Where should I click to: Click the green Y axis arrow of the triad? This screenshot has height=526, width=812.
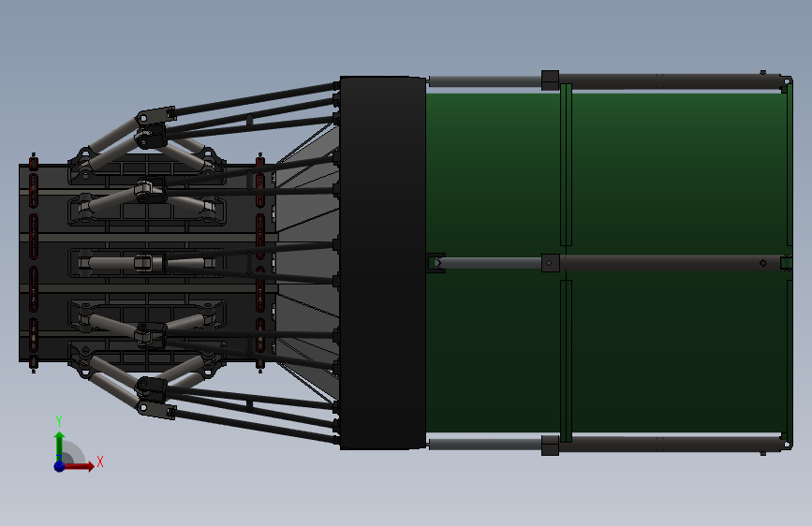tap(60, 446)
